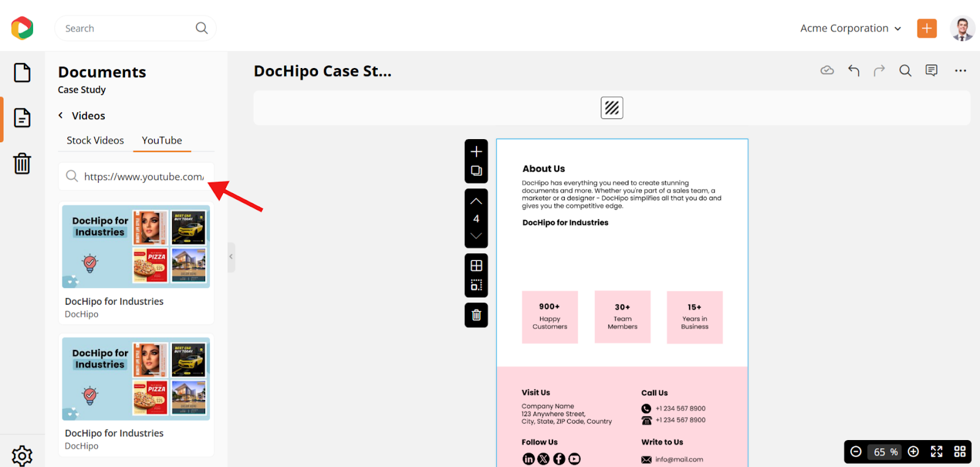Image resolution: width=980 pixels, height=467 pixels.
Task: Click the select-area icon in page toolbar
Action: click(477, 285)
